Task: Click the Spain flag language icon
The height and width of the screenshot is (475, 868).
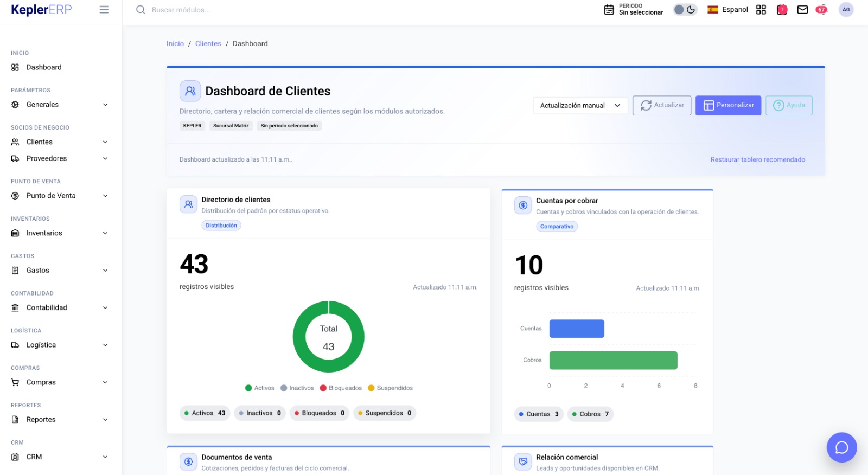Action: click(713, 10)
